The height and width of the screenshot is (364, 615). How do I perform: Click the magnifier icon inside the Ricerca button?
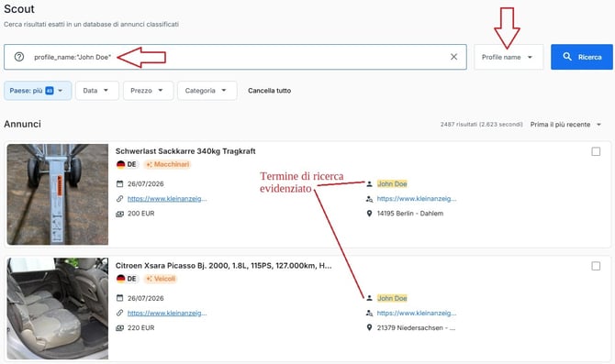(567, 57)
